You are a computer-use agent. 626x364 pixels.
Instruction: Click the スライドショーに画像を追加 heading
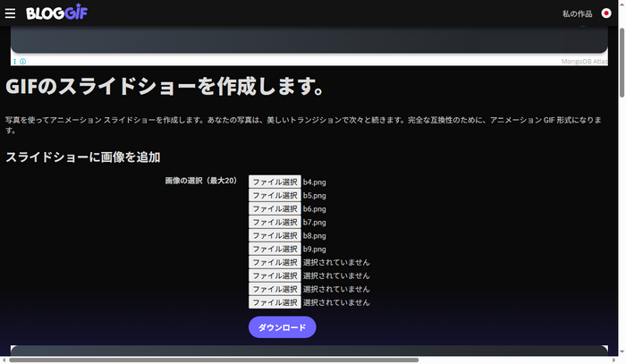tap(83, 157)
